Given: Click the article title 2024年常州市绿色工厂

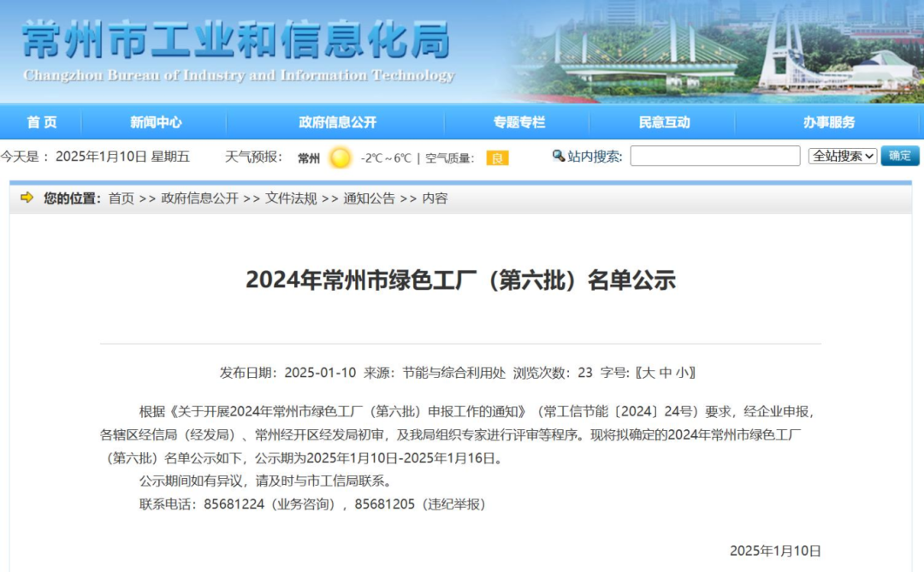Looking at the screenshot, I should [x=460, y=280].
